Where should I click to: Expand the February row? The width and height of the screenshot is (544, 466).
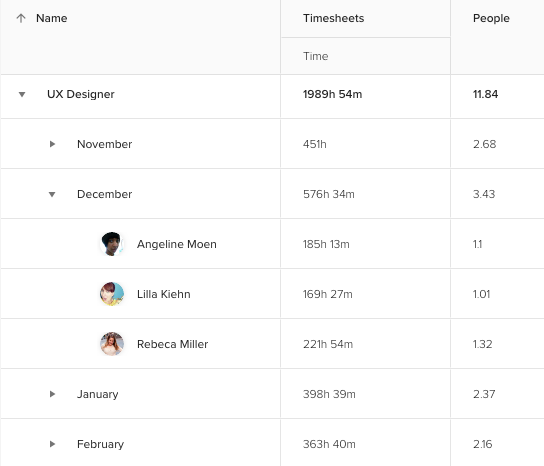[52, 444]
